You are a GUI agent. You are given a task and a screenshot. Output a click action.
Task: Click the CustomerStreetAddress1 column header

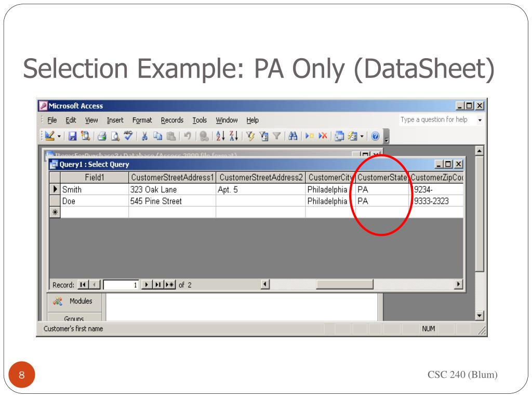coord(172,178)
